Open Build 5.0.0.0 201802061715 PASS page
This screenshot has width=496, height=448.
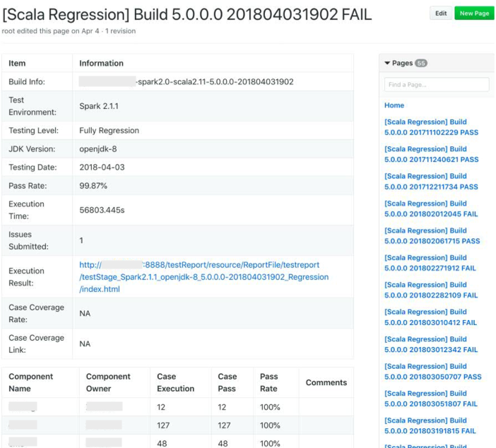point(432,236)
